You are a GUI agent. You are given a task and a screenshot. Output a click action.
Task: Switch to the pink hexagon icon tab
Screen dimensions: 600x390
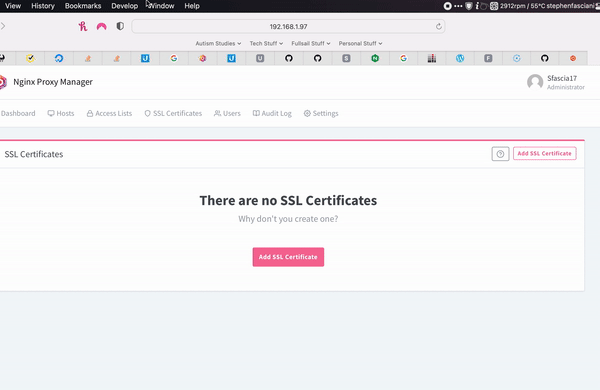coord(202,58)
